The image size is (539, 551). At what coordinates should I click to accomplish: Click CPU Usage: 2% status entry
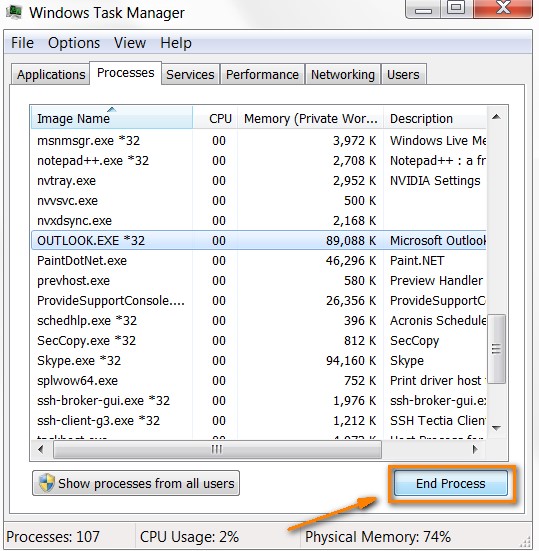189,537
